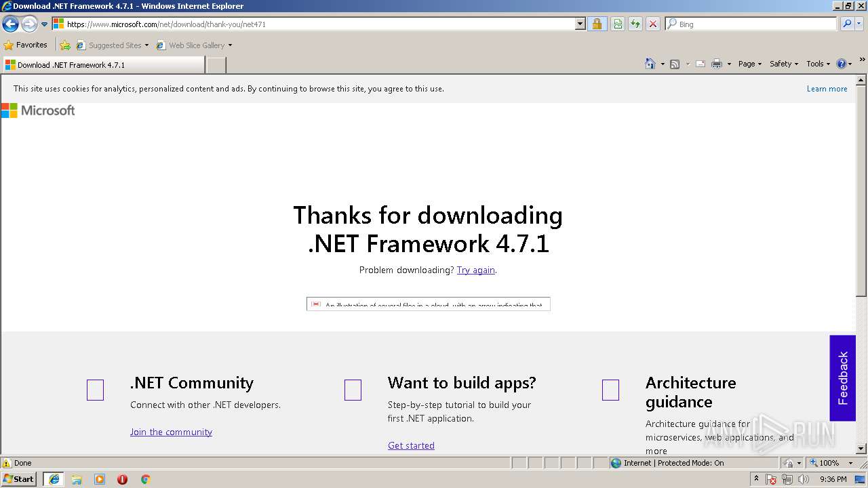868x488 pixels.
Task: Open Windows Media Player taskbar icon
Action: pyautogui.click(x=100, y=479)
